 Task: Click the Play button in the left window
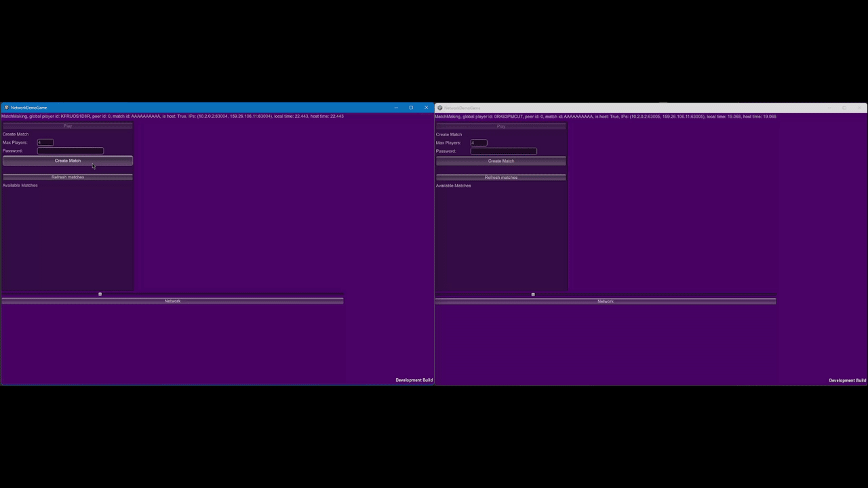68,126
